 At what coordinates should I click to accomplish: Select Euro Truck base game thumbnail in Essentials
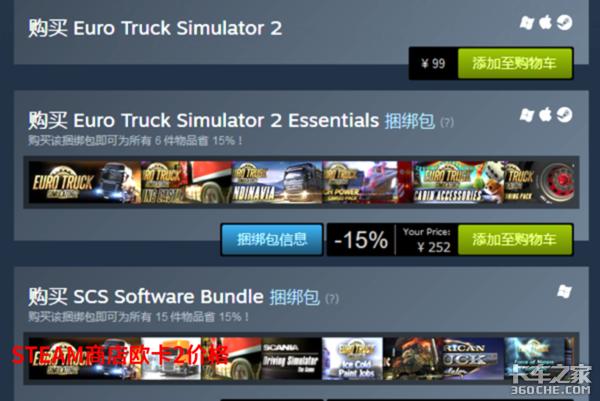[x=85, y=182]
